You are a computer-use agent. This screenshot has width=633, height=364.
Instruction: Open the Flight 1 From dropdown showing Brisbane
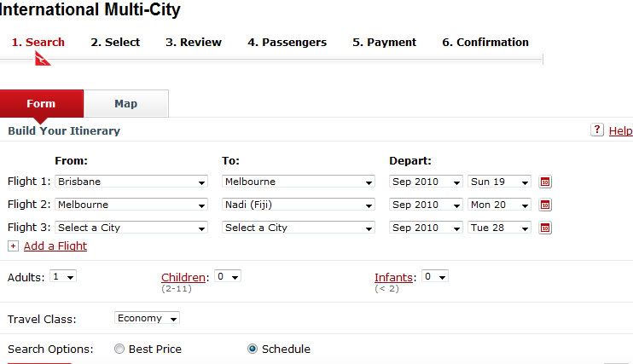[131, 182]
